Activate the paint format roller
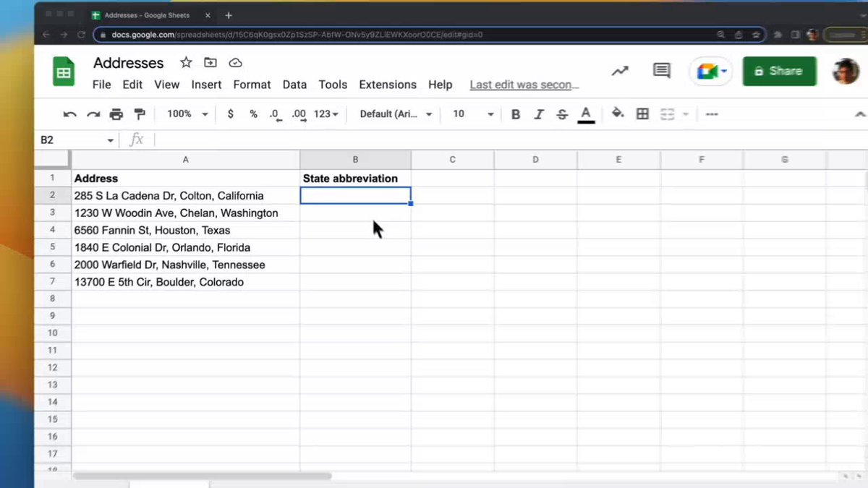Viewport: 868px width, 488px height. (140, 114)
